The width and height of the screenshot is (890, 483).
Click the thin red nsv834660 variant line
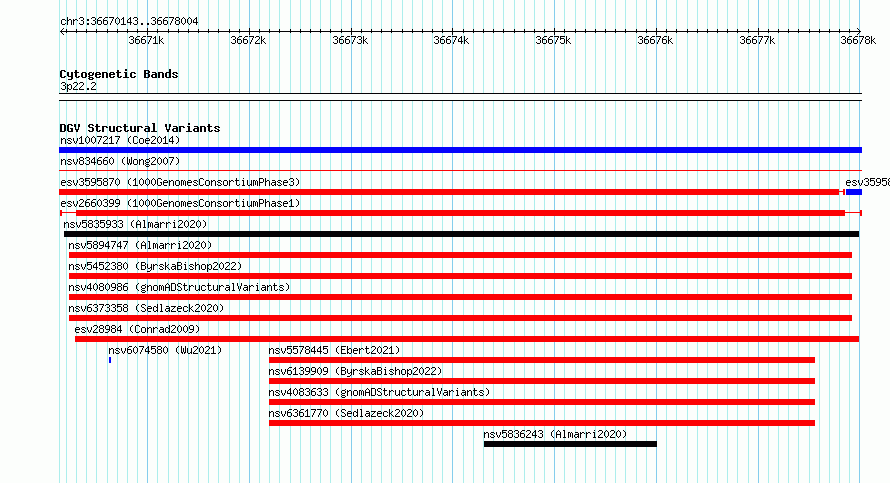pos(460,170)
